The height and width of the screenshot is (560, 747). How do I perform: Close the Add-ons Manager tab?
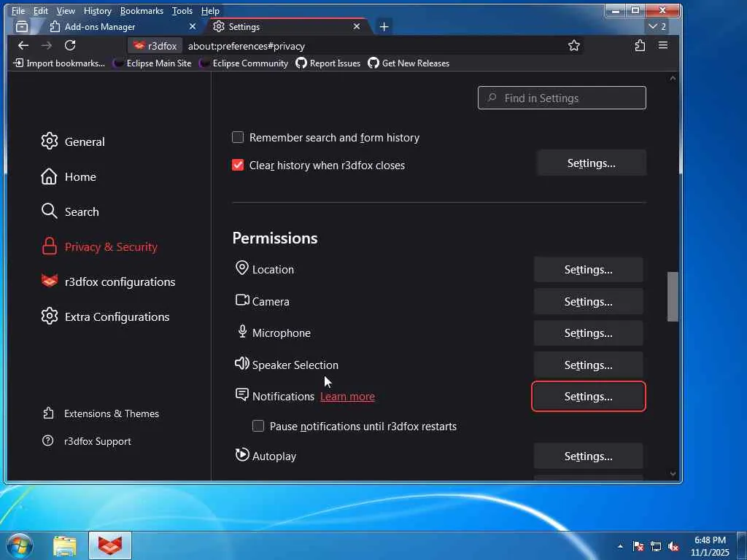tap(193, 27)
